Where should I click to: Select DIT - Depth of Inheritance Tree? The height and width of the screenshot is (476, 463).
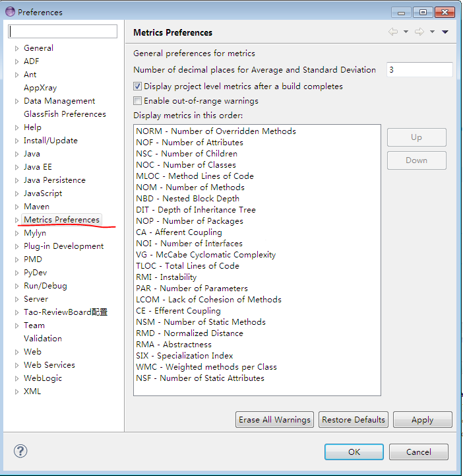click(x=196, y=210)
